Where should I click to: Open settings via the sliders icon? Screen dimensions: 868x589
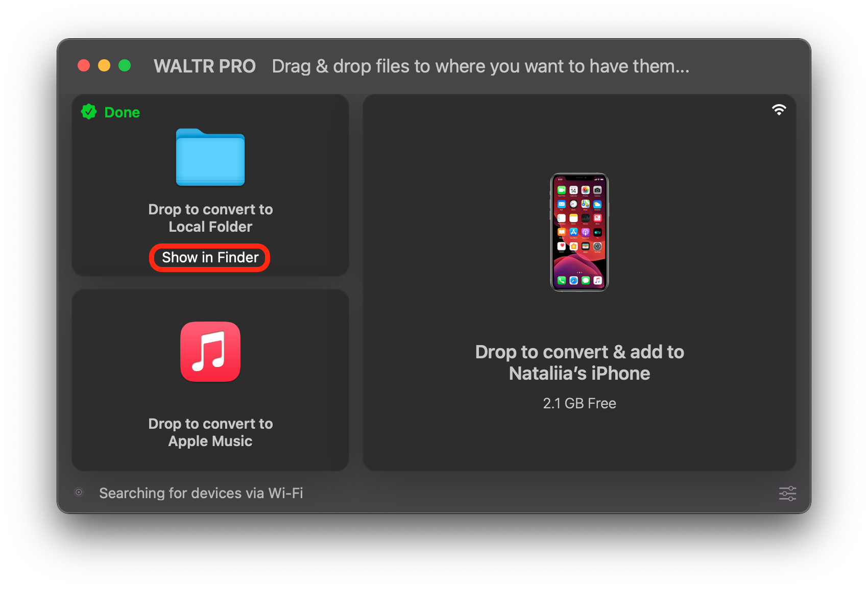[x=787, y=494]
